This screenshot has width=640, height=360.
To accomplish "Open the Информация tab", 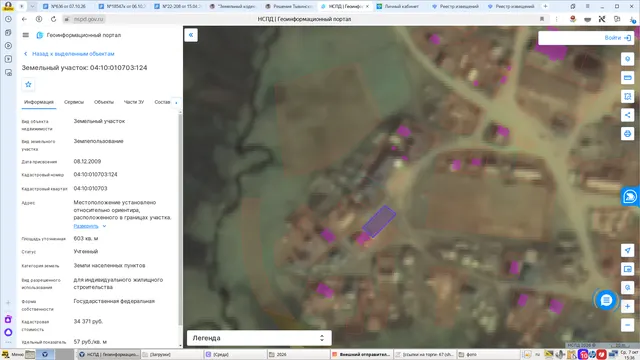I will [39, 102].
